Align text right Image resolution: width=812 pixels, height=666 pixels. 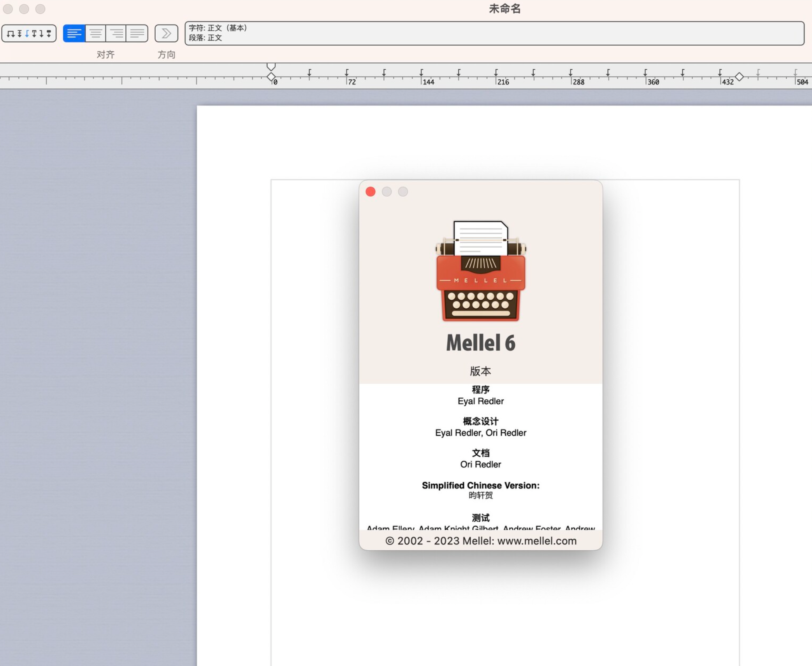pos(116,33)
